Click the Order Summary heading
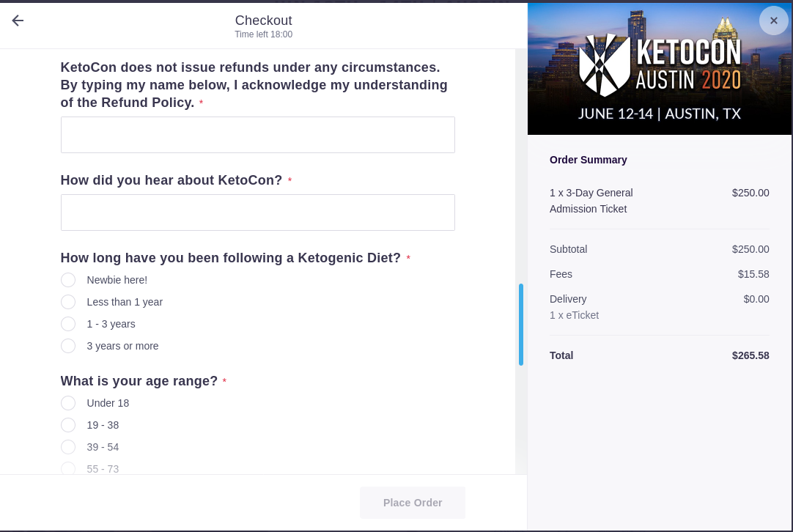 tap(589, 160)
